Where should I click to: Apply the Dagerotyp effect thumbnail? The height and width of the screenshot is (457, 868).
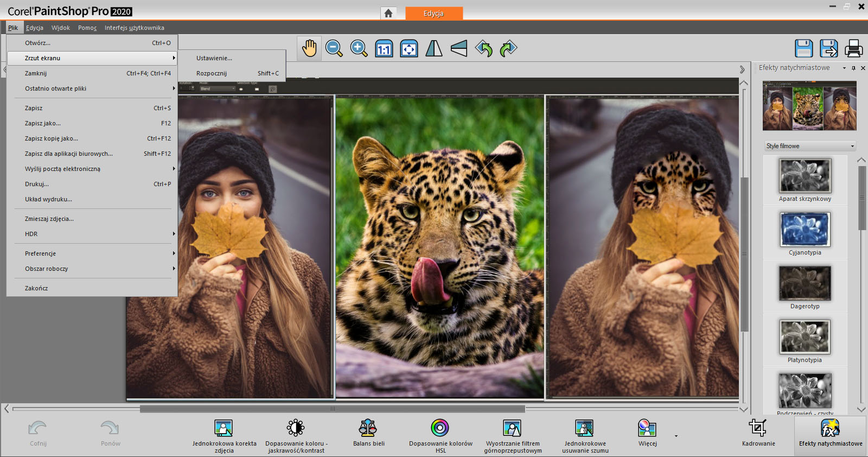click(x=805, y=283)
